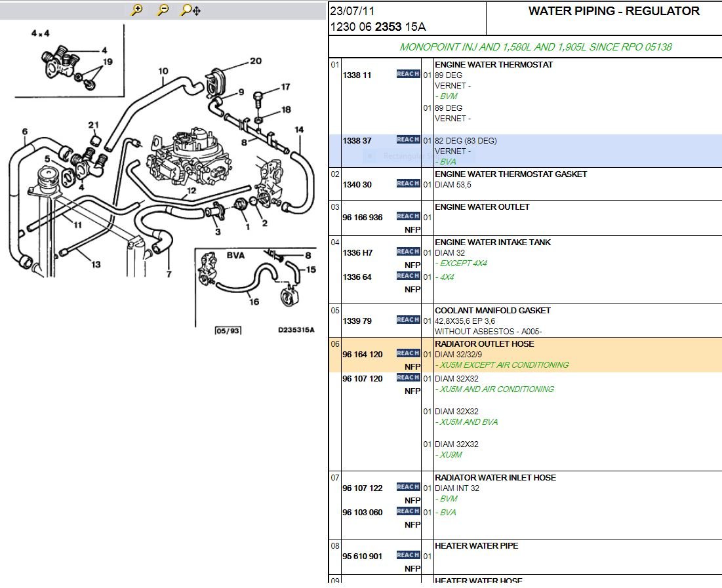Select part number 96 164 120

click(x=363, y=355)
